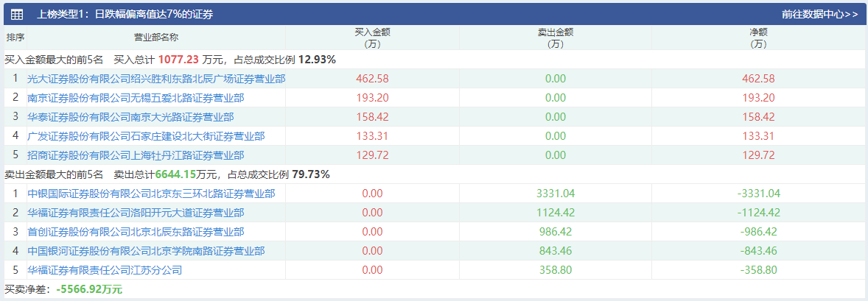The image size is (868, 301).
Task: Click 华福证券洛阳开元大道营业部 link
Action: pos(136,213)
